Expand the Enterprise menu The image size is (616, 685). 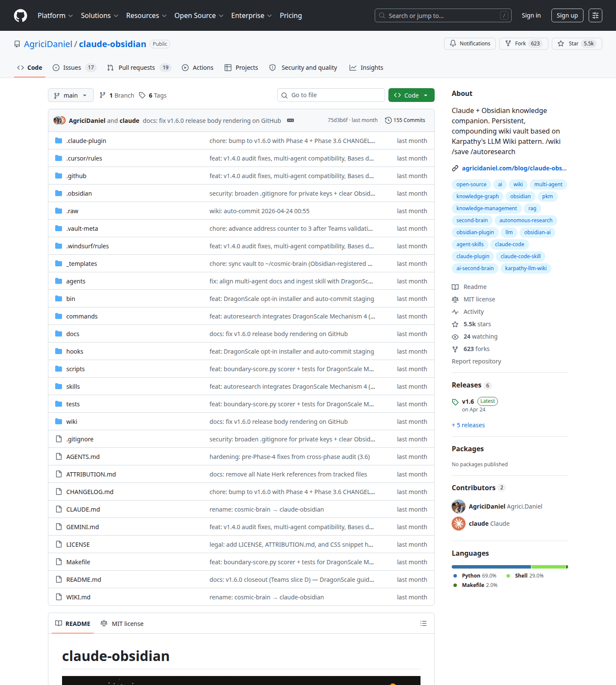[252, 15]
